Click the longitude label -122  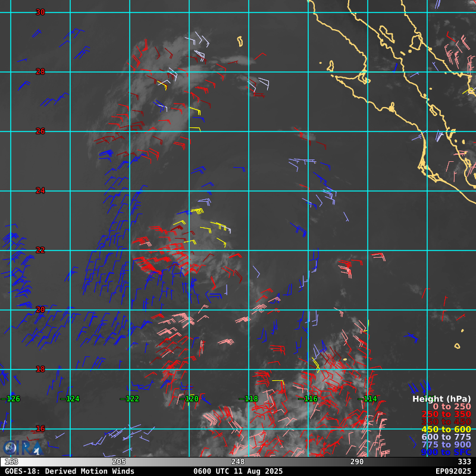129,399
